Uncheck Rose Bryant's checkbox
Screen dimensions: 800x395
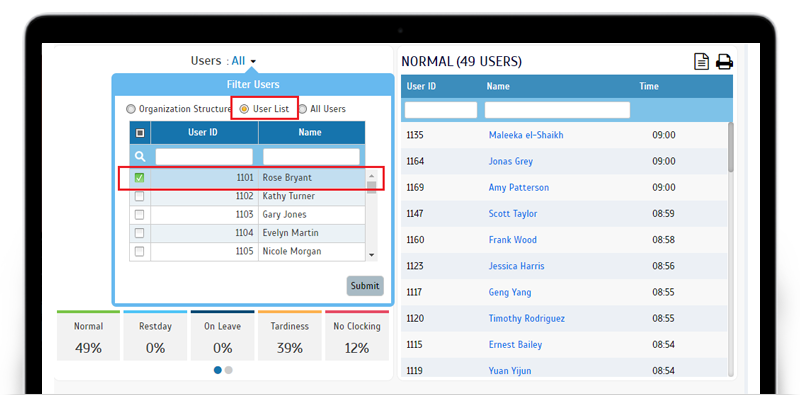coord(139,178)
